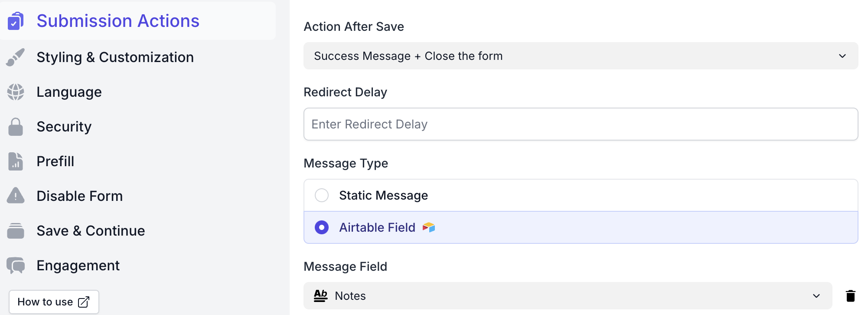Delete the Message Field with trash icon

850,296
